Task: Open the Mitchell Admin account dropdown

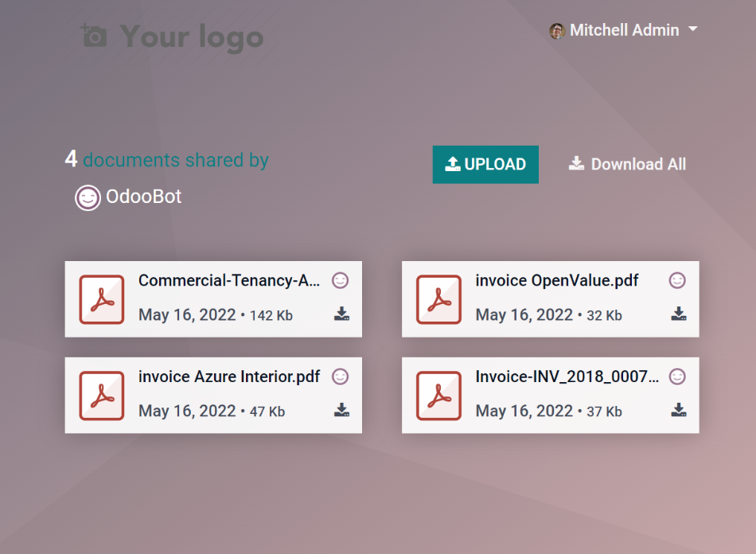Action: click(x=625, y=29)
